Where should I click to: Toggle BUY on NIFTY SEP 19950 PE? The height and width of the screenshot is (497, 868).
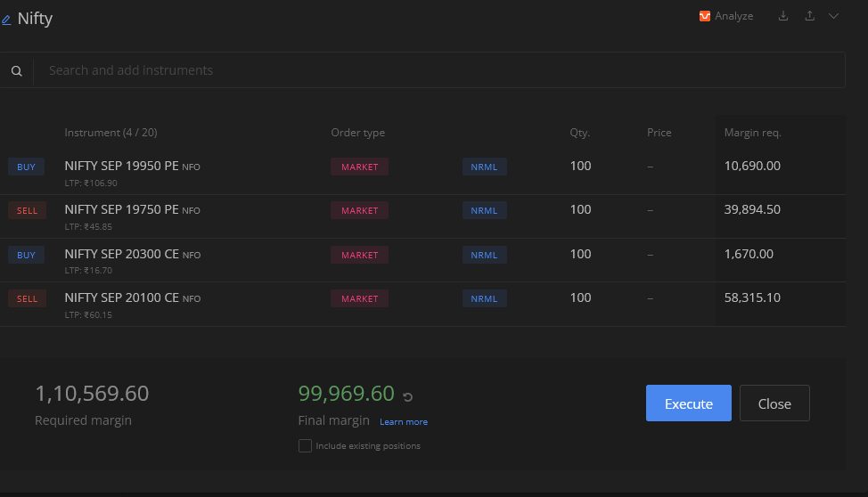26,167
